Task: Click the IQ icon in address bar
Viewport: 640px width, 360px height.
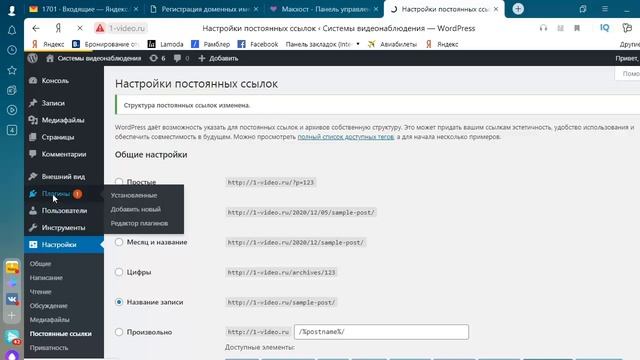Action: point(604,28)
